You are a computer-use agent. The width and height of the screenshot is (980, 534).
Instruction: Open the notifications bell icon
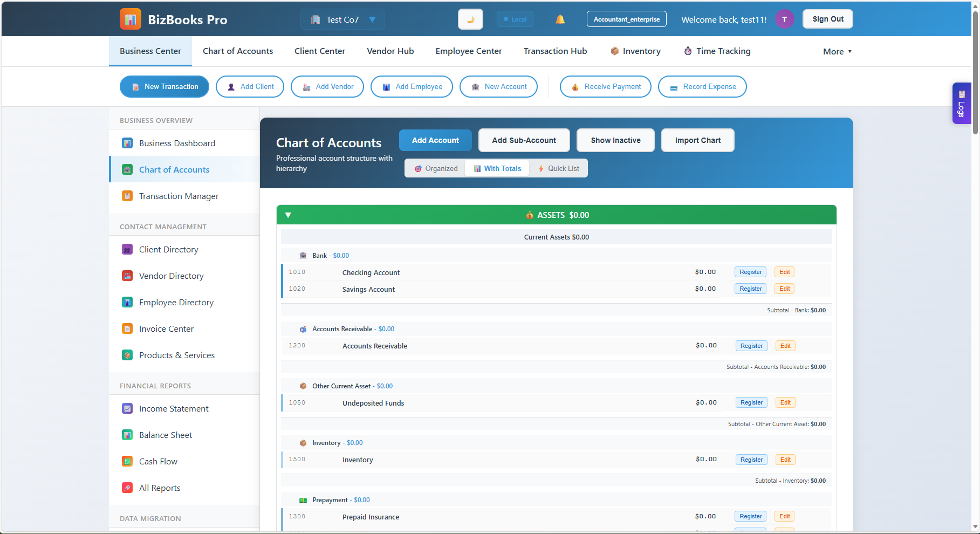point(560,19)
